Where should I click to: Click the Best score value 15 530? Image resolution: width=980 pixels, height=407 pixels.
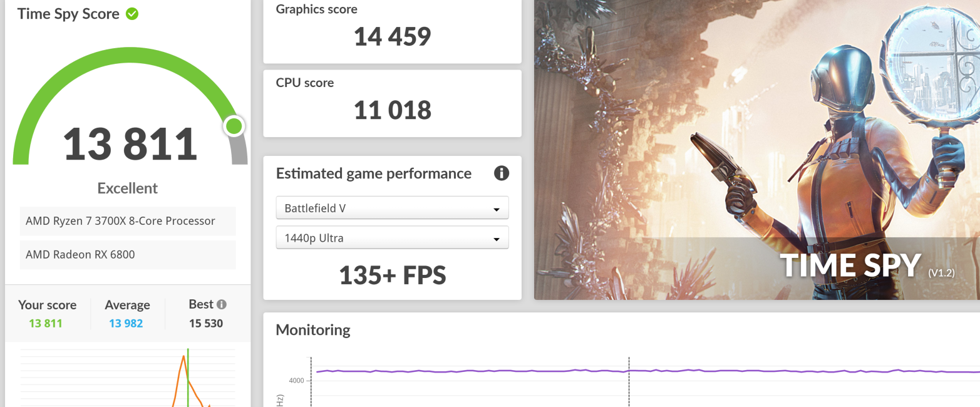pos(206,324)
